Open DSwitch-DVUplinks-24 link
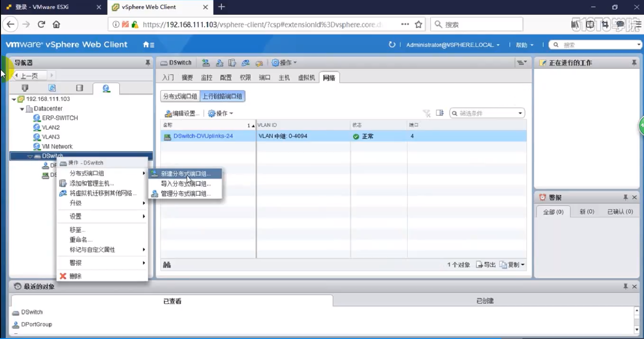The image size is (644, 339). click(203, 136)
